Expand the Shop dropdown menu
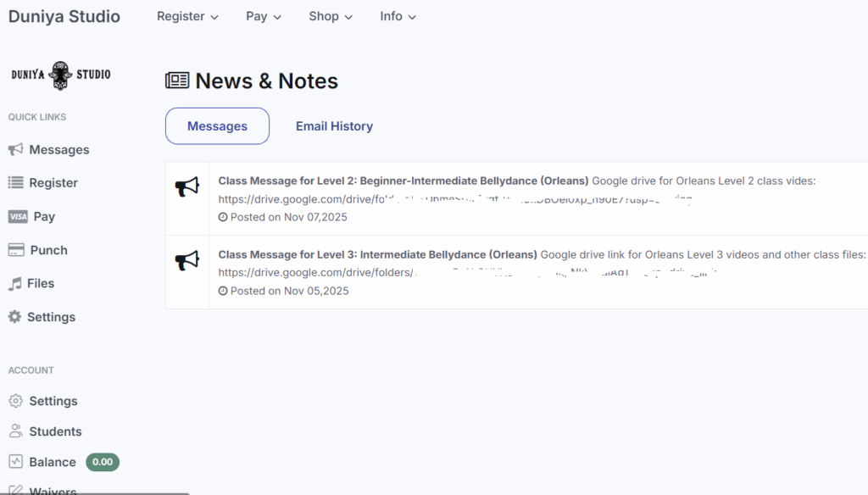The width and height of the screenshot is (868, 495). point(331,16)
